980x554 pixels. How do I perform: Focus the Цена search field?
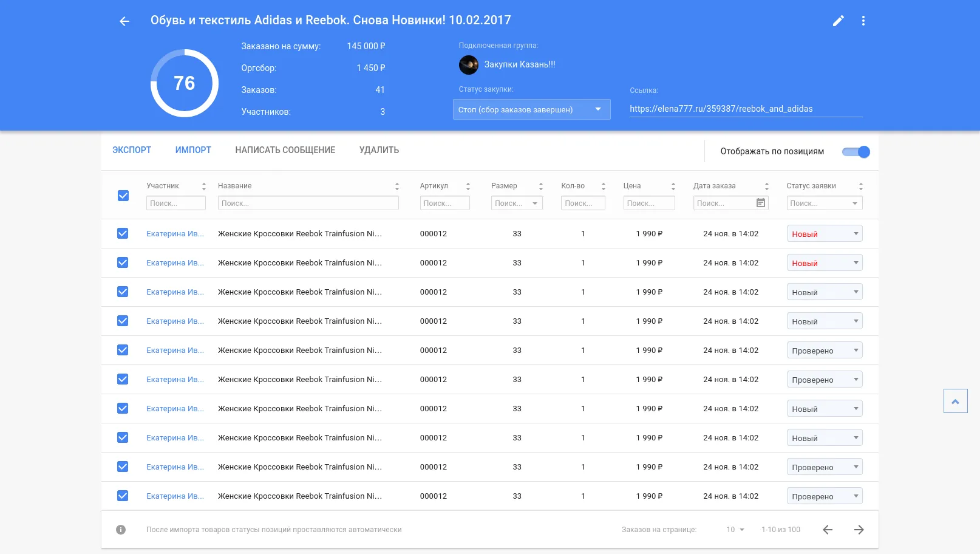649,203
